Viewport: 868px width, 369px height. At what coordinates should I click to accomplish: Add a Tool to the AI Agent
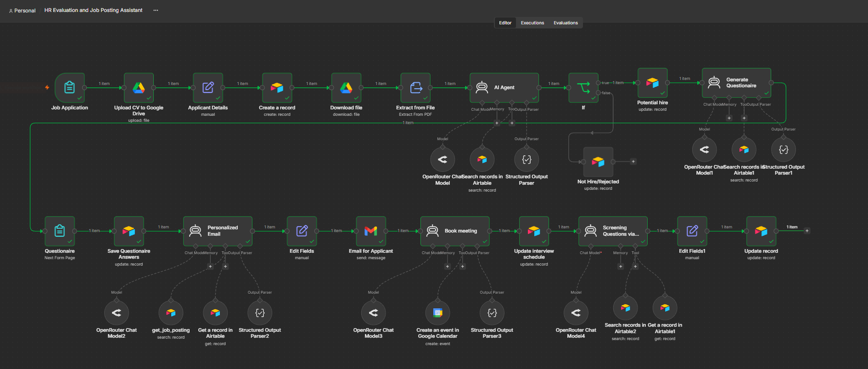click(512, 123)
